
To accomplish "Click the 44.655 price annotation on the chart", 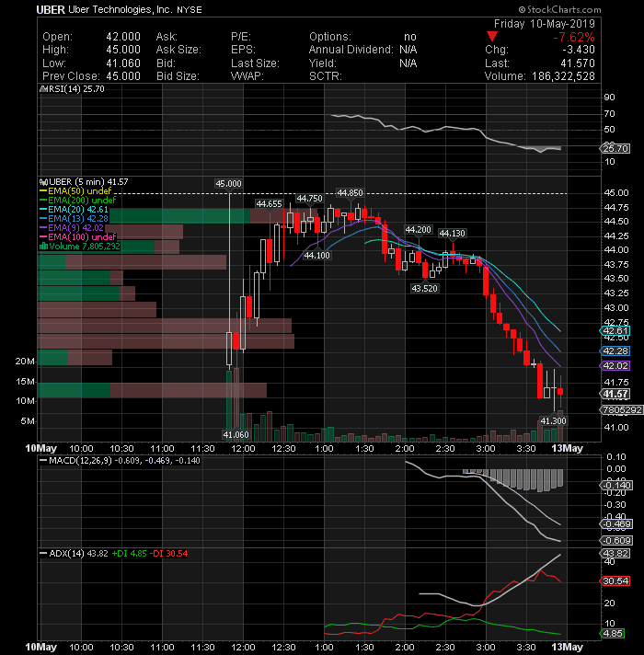I will click(269, 204).
